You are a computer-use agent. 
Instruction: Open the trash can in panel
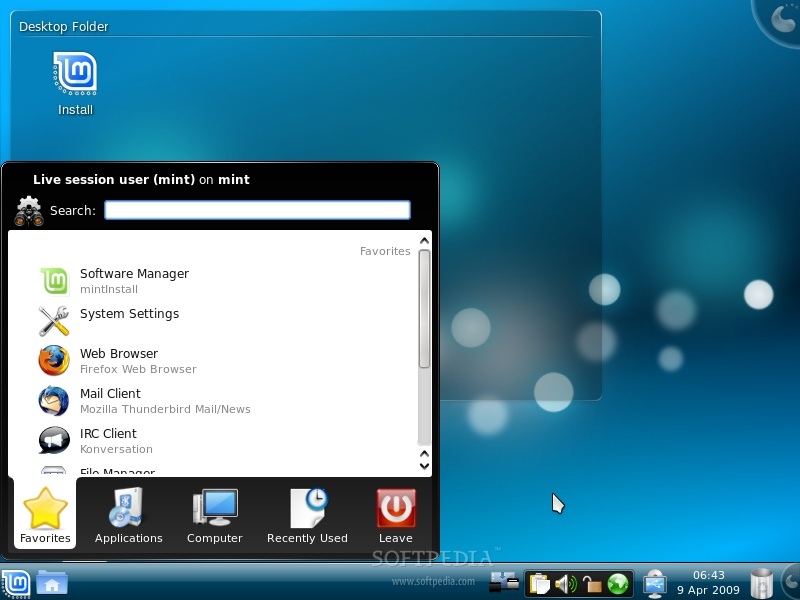(x=762, y=582)
